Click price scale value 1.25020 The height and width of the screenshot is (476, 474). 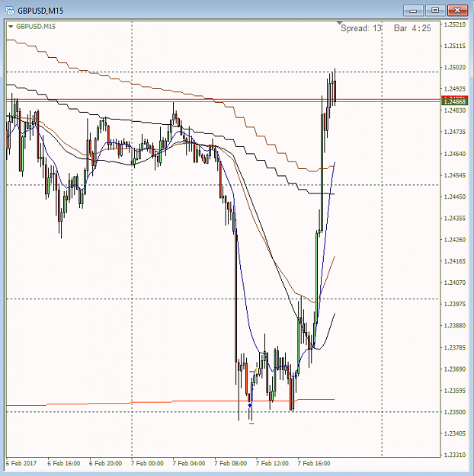(x=455, y=67)
